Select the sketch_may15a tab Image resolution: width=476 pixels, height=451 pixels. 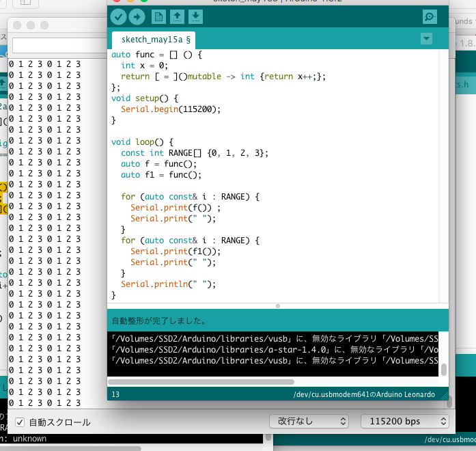point(154,40)
